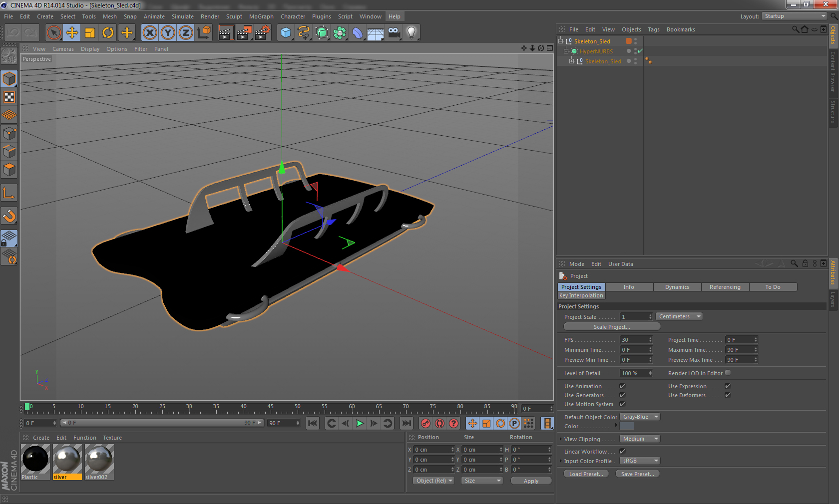Switch to the Referencing tab
839x504 pixels.
[725, 287]
